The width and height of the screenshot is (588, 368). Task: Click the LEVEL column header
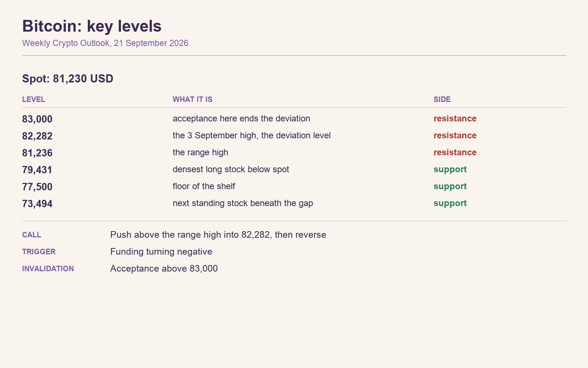click(33, 99)
